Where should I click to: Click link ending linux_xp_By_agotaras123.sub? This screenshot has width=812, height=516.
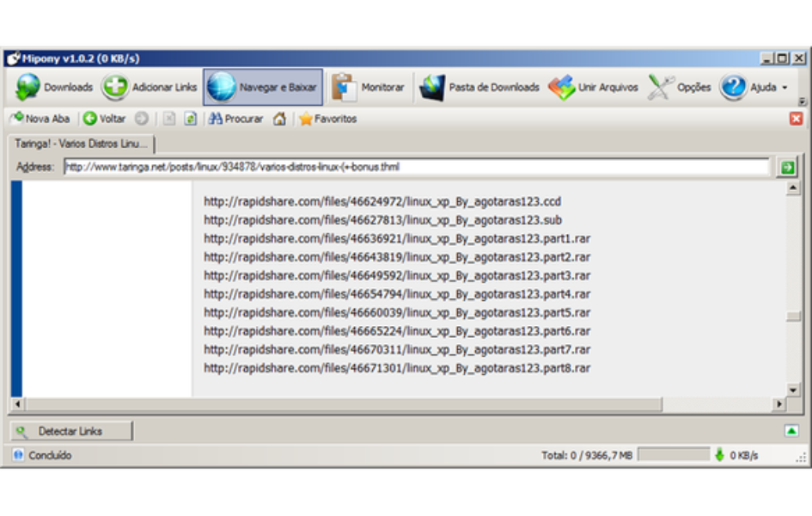[382, 219]
